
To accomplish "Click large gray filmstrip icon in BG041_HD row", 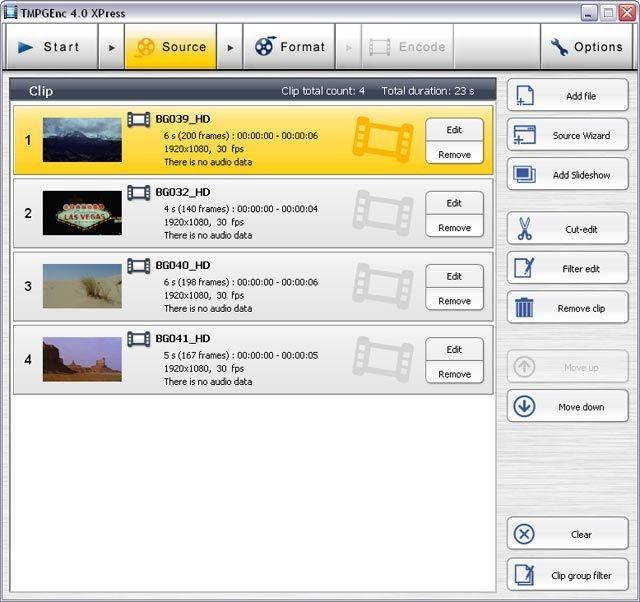I will [383, 359].
